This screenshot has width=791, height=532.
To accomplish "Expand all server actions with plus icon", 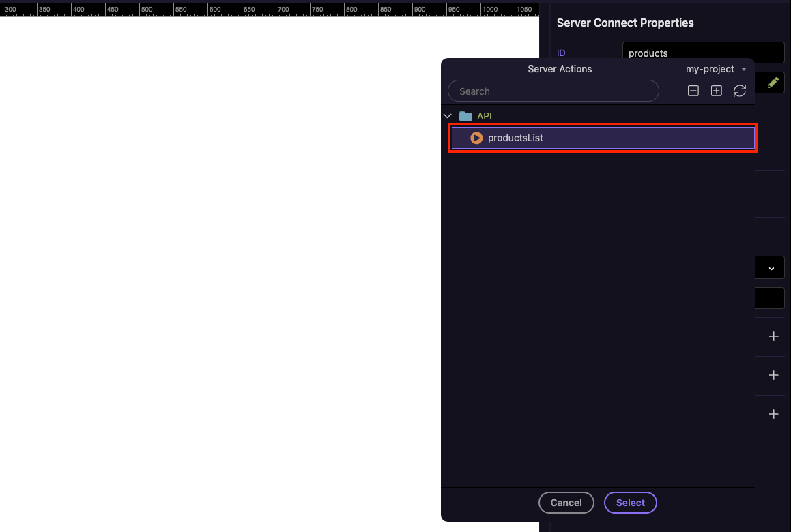I will (x=716, y=91).
